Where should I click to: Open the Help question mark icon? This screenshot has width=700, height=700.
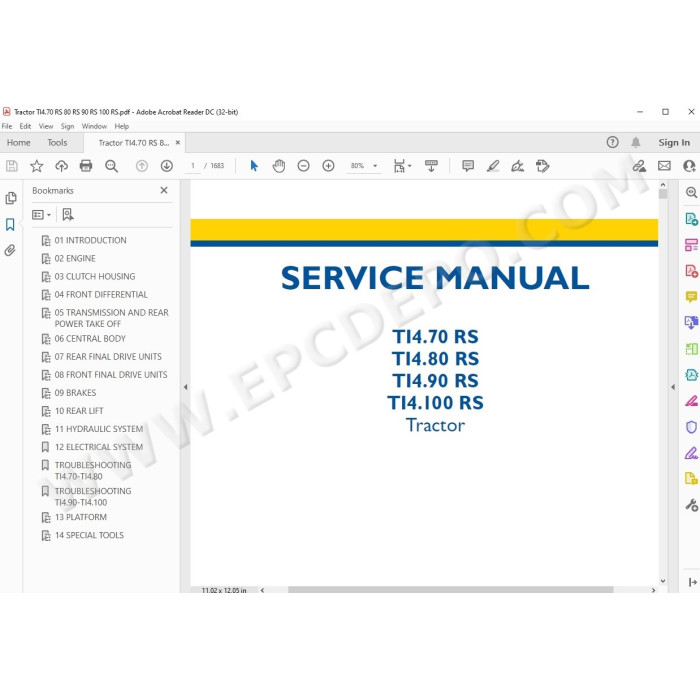pos(612,142)
